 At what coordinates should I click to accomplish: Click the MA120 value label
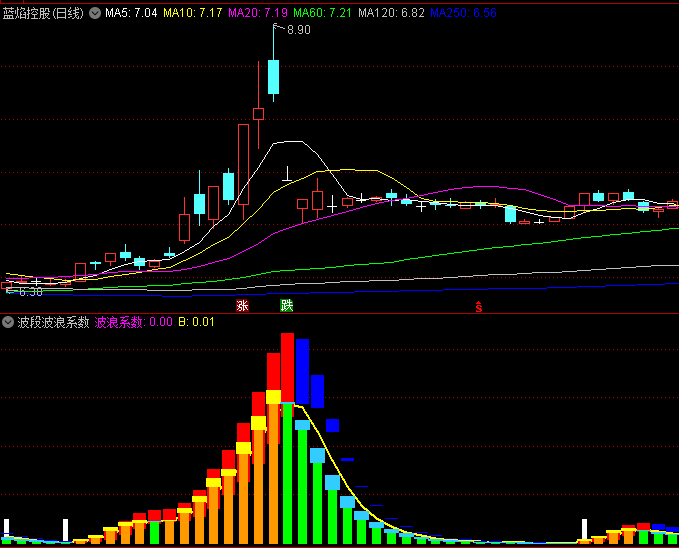[392, 14]
